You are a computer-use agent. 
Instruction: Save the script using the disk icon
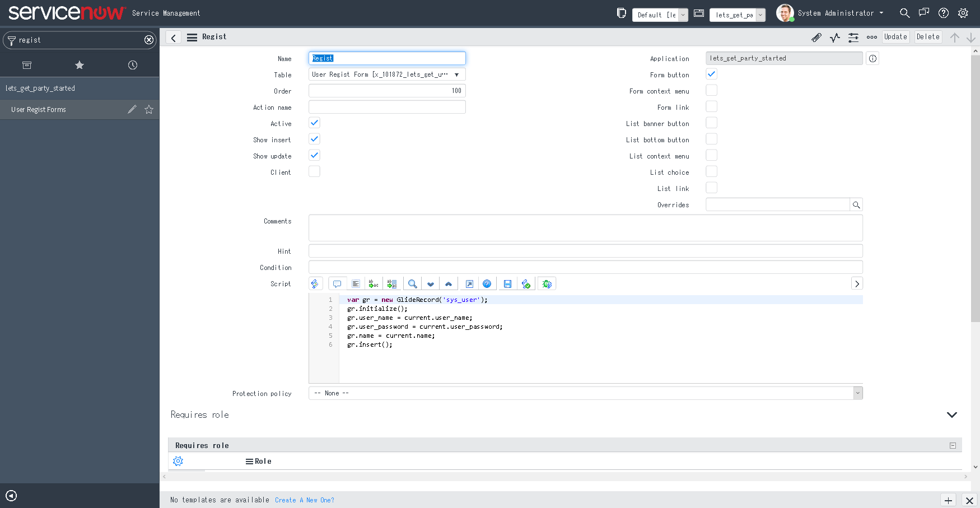click(507, 283)
